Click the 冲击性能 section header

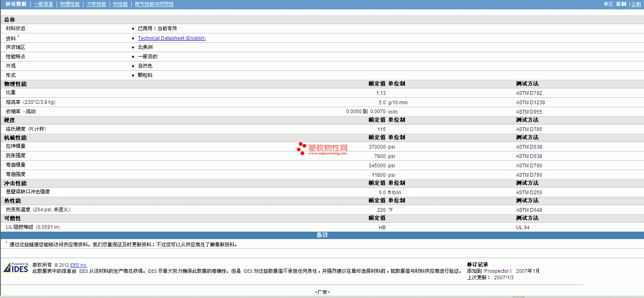point(15,183)
